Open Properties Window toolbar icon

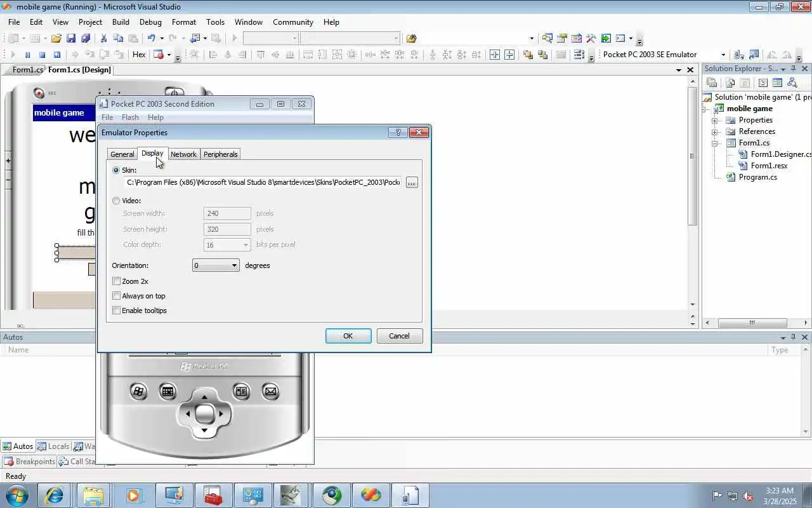click(561, 38)
